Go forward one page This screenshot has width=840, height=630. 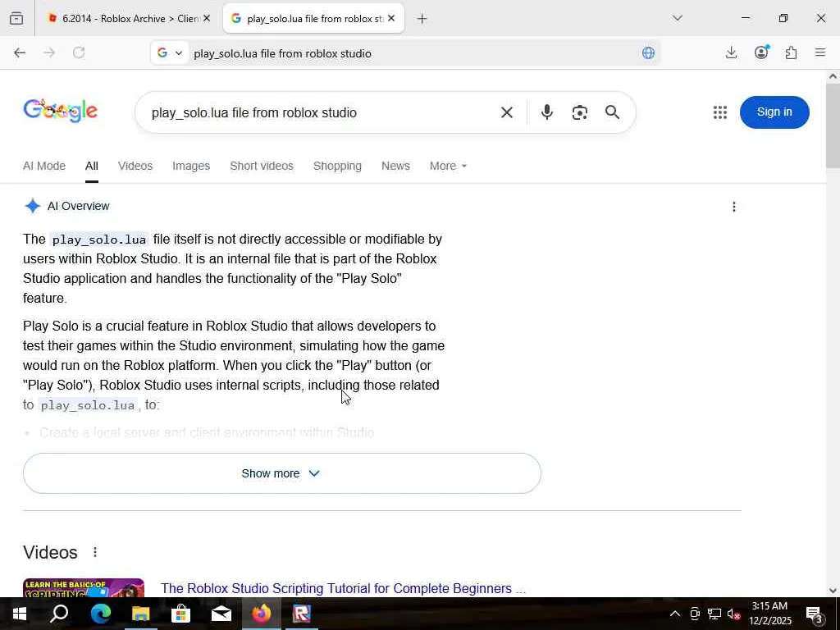[49, 52]
